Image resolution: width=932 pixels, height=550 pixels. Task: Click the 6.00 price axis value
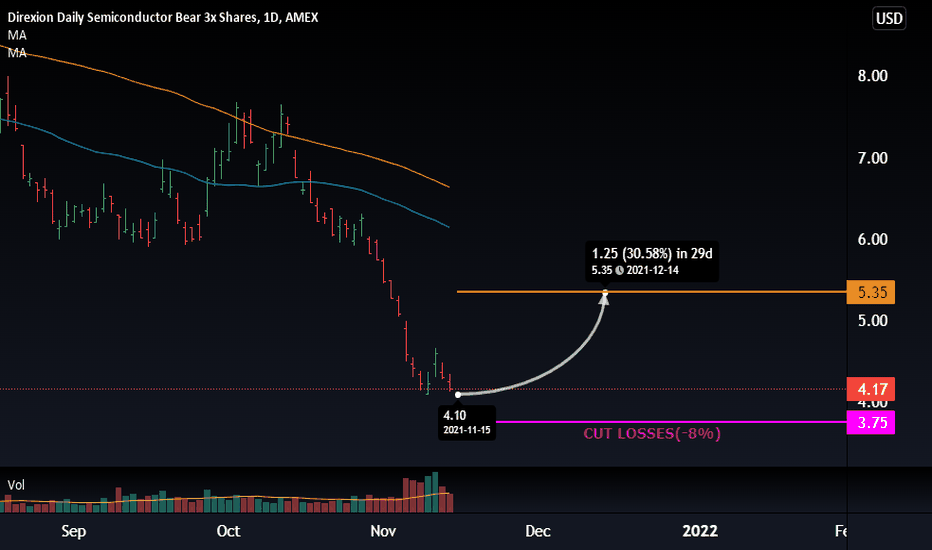(872, 240)
